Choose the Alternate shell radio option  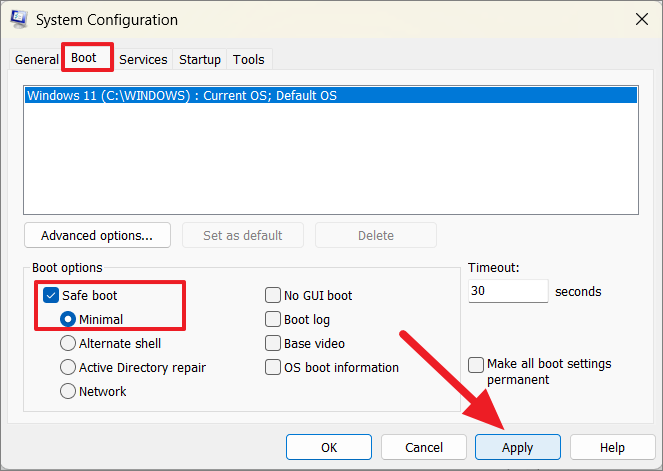(x=68, y=343)
